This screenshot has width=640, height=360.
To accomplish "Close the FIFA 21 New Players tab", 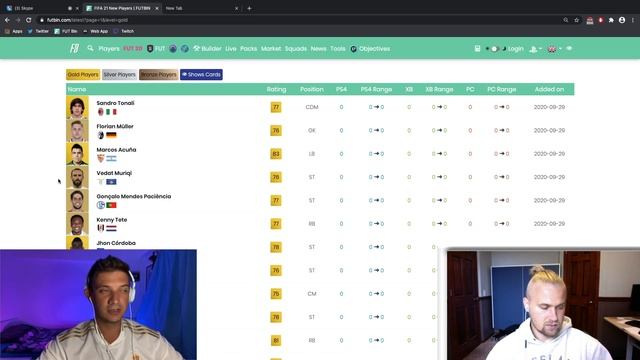I will pyautogui.click(x=157, y=8).
